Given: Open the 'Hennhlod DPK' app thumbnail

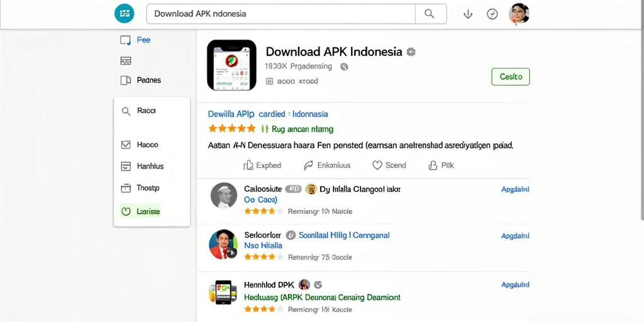Looking at the screenshot, I should coord(223,292).
